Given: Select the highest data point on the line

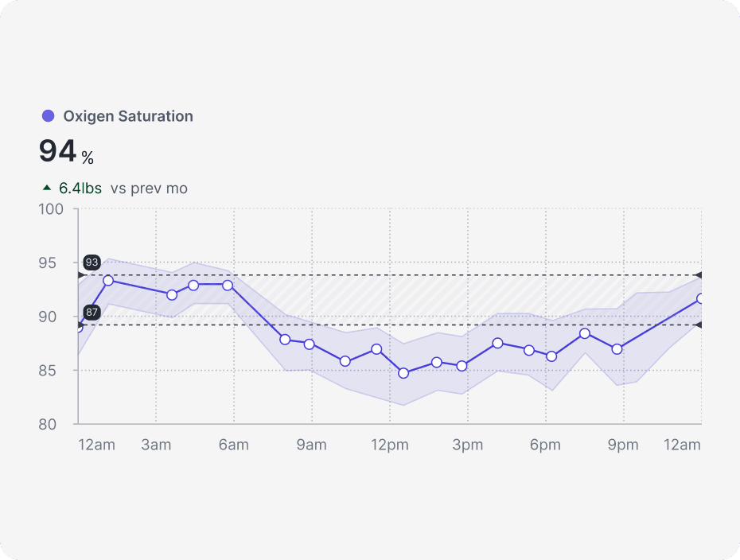Looking at the screenshot, I should tap(108, 280).
